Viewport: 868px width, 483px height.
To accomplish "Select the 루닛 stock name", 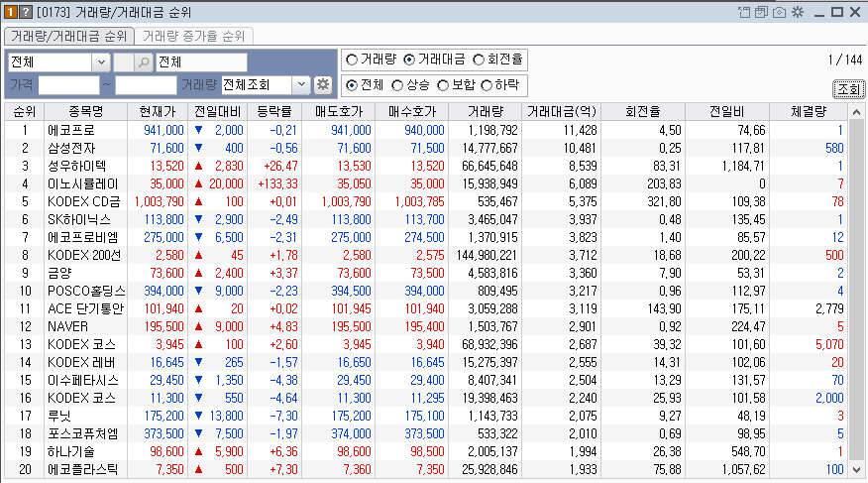I will (x=59, y=416).
